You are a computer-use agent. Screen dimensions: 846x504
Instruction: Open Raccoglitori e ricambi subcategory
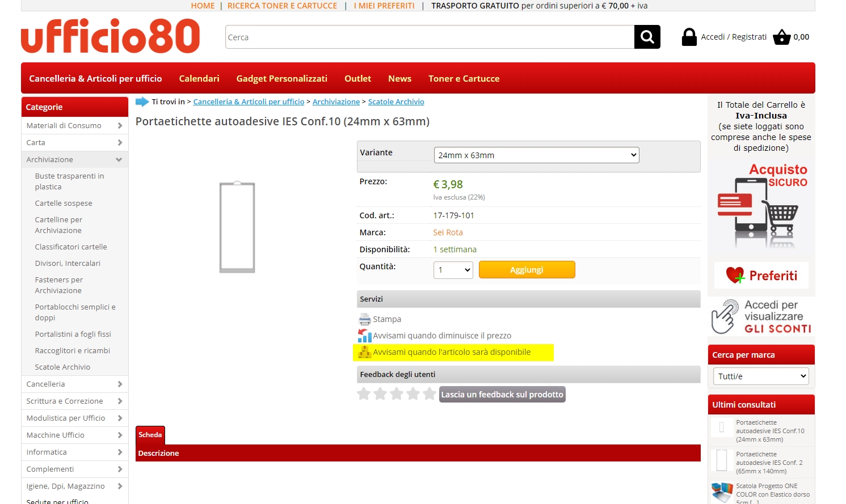[73, 351]
